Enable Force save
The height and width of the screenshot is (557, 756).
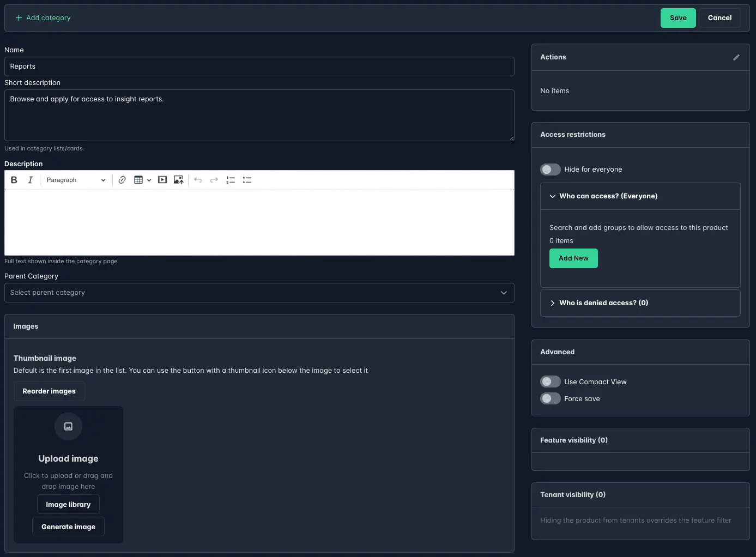550,398
